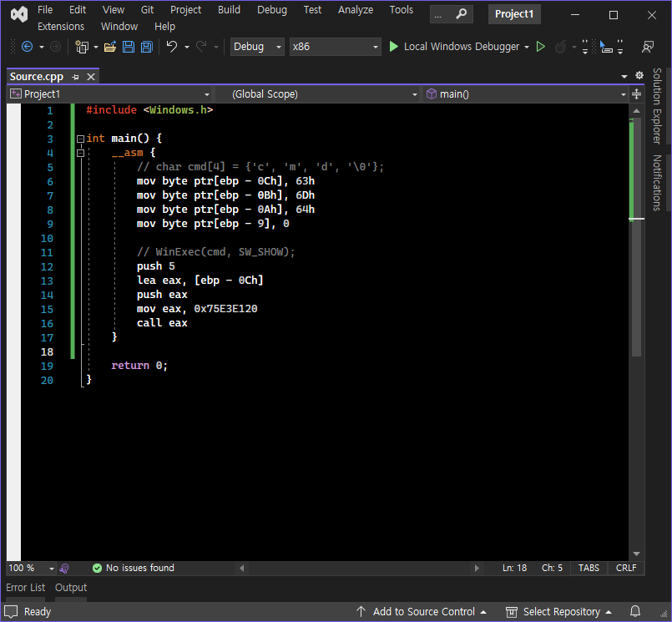This screenshot has width=672, height=622.
Task: Click the vertical scrollbar thumb in the editor
Action: 637,235
